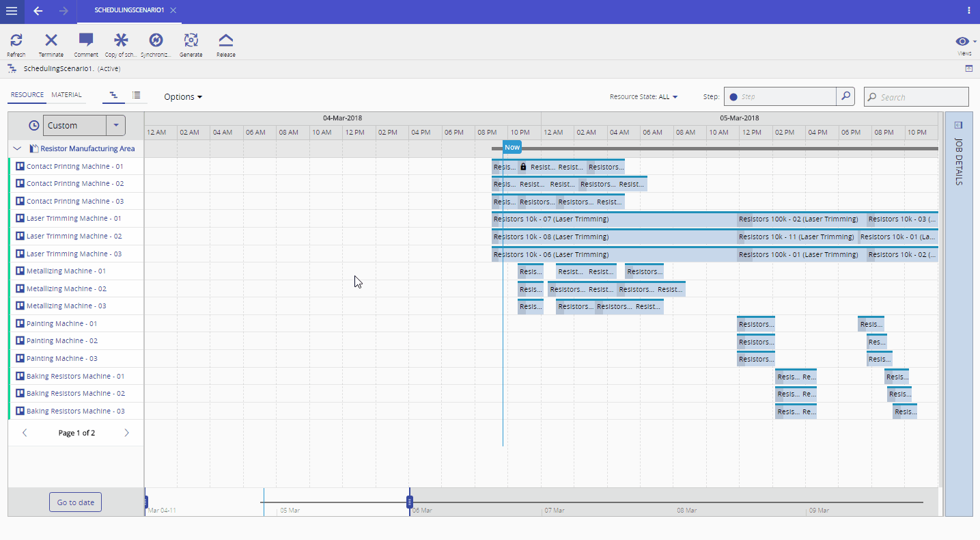Collapse the Resistor Manufacturing Area group

coord(18,148)
